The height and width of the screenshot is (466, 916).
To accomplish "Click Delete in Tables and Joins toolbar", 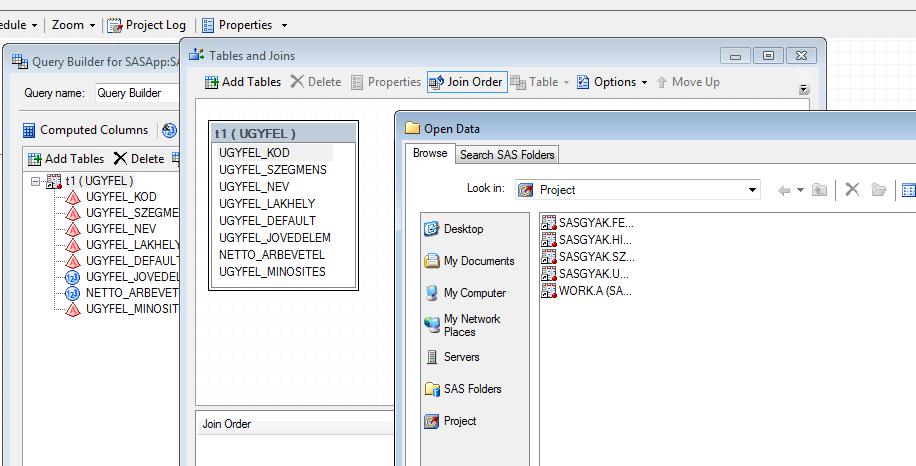I will 316,82.
